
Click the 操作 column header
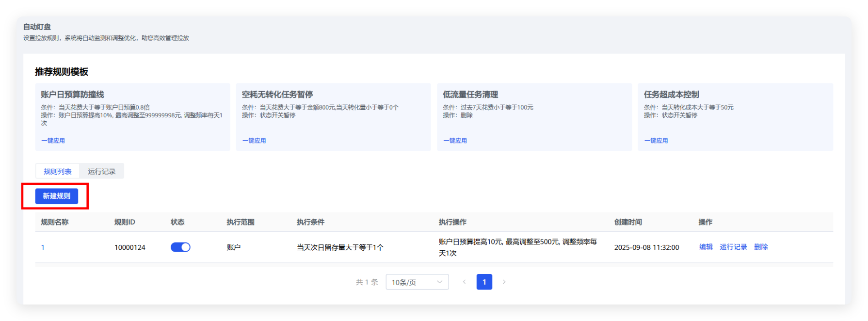(x=706, y=222)
